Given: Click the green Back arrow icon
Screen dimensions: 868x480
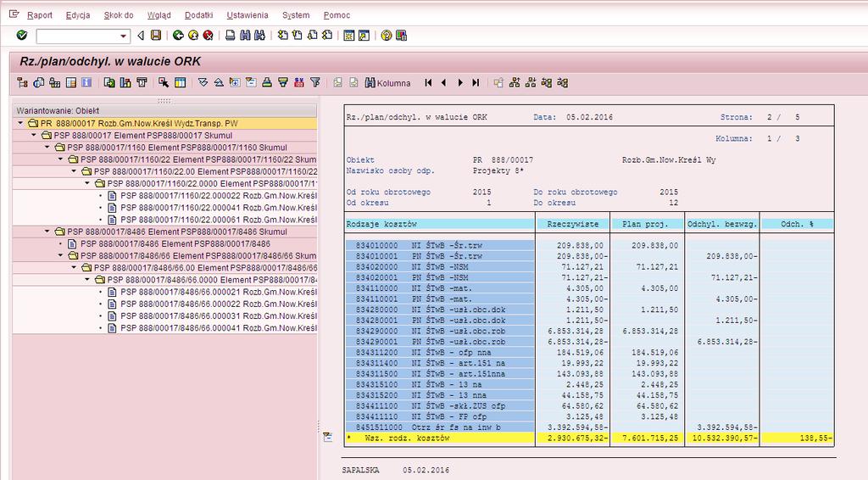Looking at the screenshot, I should (178, 36).
